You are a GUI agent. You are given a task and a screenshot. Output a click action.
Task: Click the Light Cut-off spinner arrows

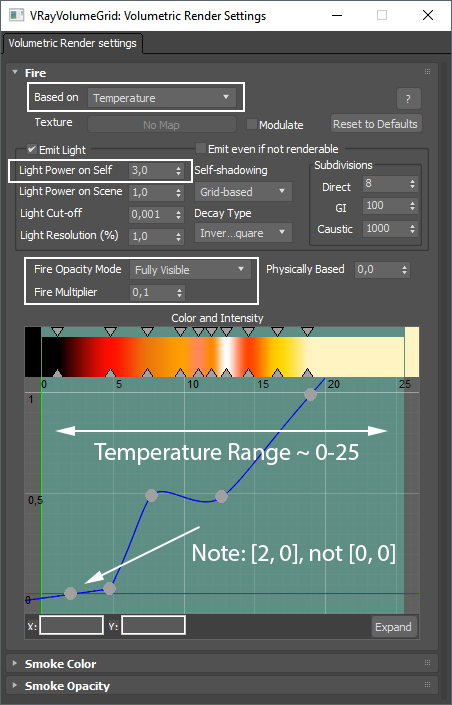[179, 215]
